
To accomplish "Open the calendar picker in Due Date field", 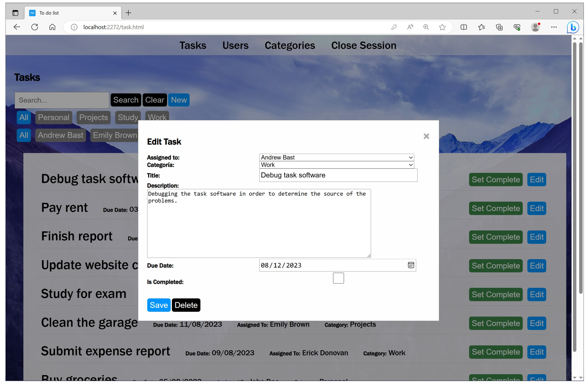I will [x=411, y=265].
